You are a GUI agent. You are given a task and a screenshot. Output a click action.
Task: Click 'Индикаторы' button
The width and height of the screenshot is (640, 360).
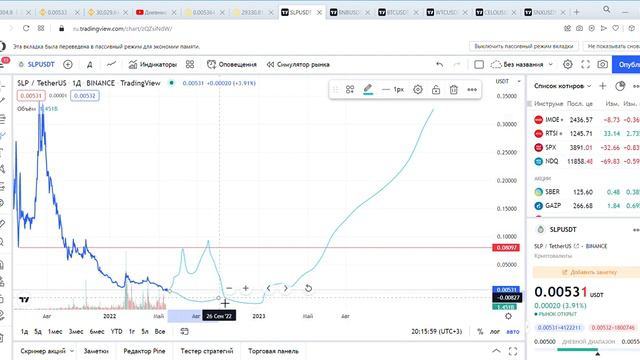152,64
